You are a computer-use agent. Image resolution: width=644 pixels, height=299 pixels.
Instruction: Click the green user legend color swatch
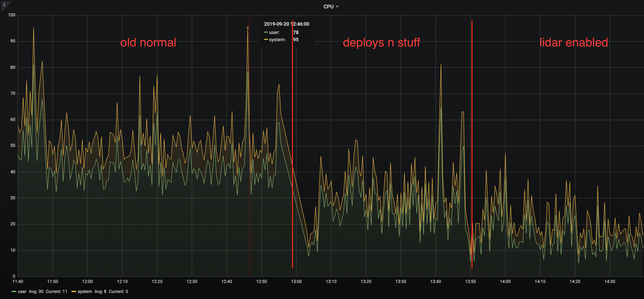(x=14, y=292)
